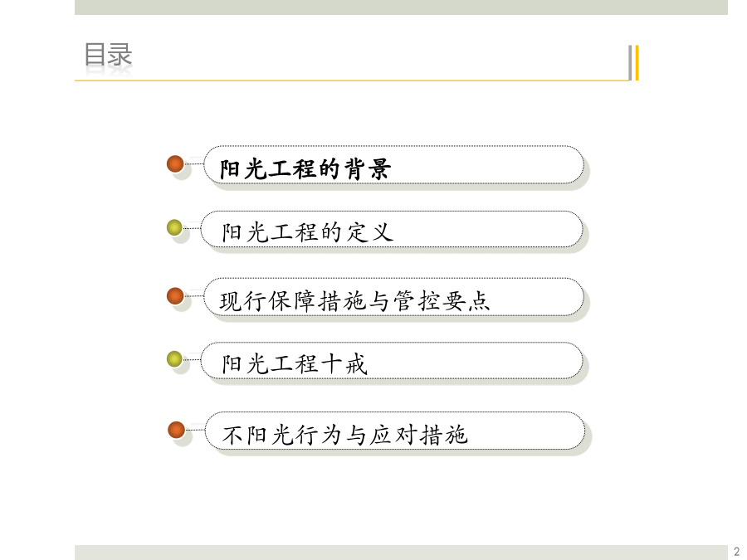Open the 阳光工程十戒 section
Viewport: 747px width, 560px height.
[x=295, y=364]
